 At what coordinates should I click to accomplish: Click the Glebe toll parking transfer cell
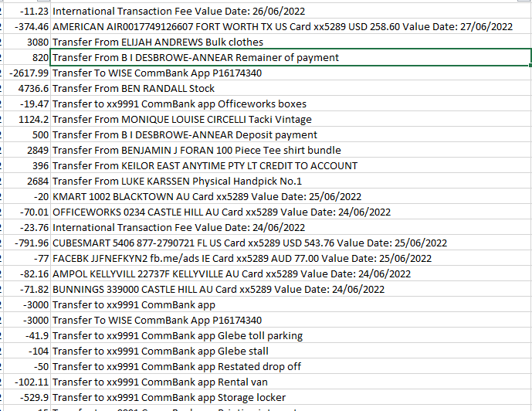291,335
